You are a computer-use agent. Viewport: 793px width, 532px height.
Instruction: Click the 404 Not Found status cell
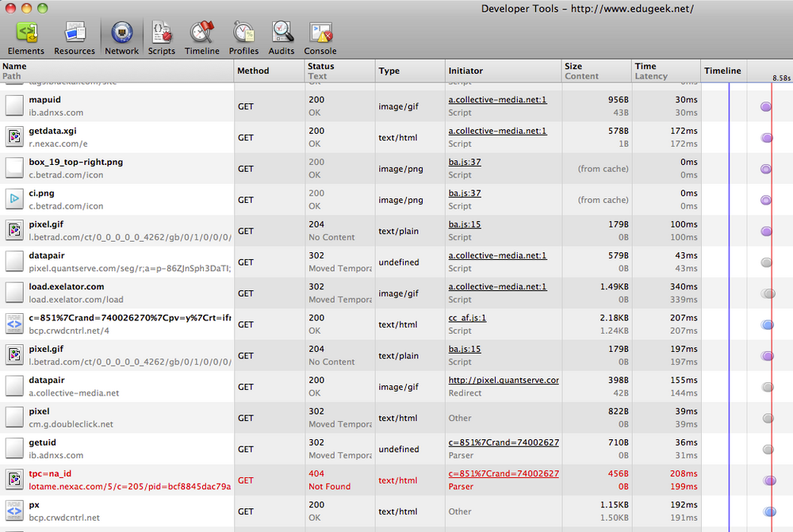(x=340, y=480)
